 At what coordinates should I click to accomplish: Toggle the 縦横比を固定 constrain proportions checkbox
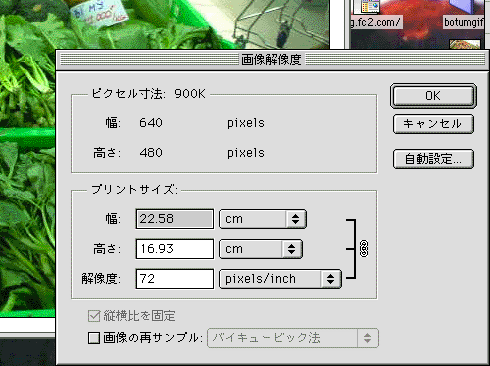pos(94,316)
